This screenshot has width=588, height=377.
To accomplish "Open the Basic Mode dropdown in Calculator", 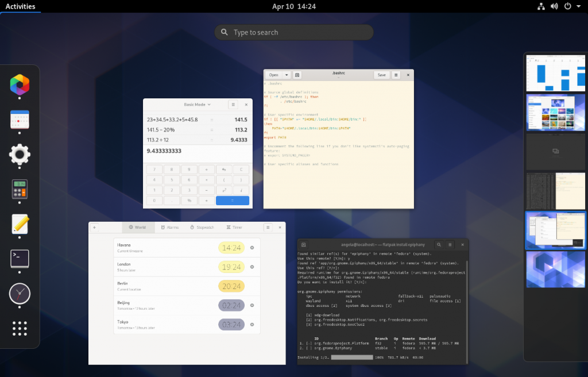I will pos(198,105).
